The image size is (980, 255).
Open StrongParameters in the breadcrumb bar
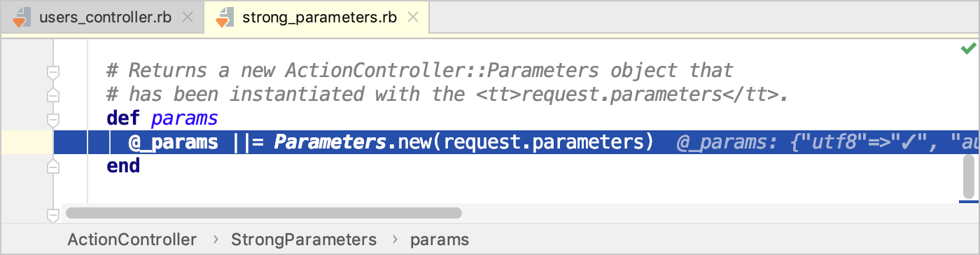click(x=304, y=240)
